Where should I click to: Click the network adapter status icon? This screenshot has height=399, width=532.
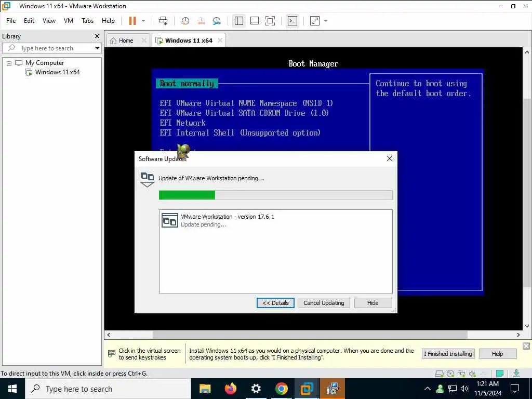(x=461, y=374)
